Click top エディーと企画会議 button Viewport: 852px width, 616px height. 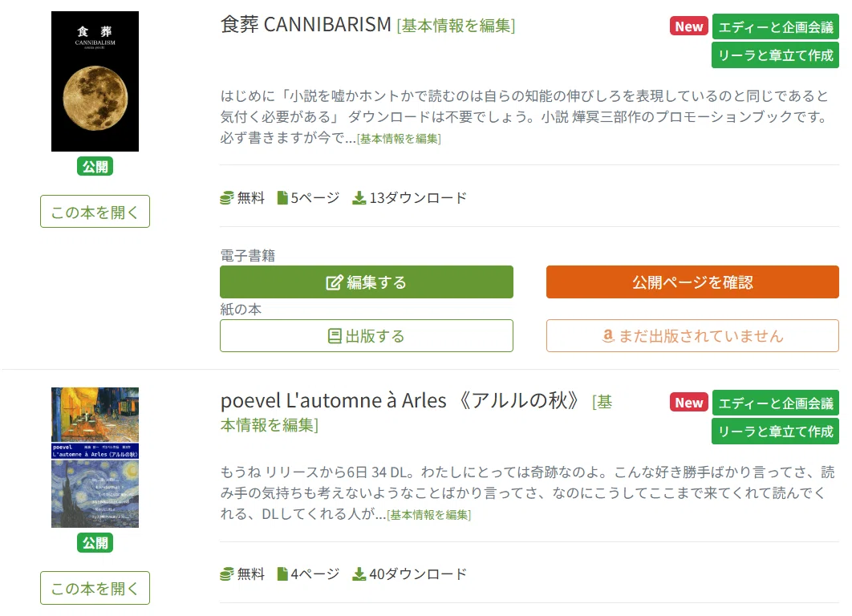tap(776, 26)
